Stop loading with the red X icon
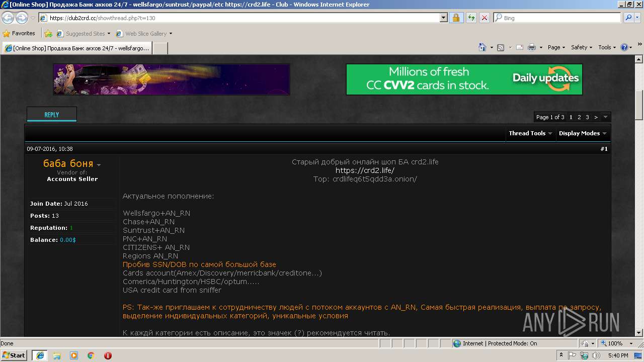The height and width of the screenshot is (362, 644). 484,18
